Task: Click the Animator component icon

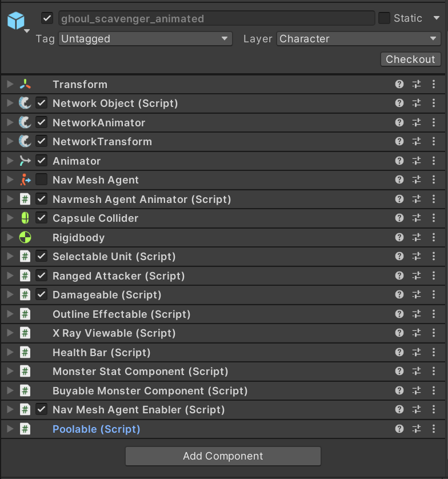Action: pos(25,161)
